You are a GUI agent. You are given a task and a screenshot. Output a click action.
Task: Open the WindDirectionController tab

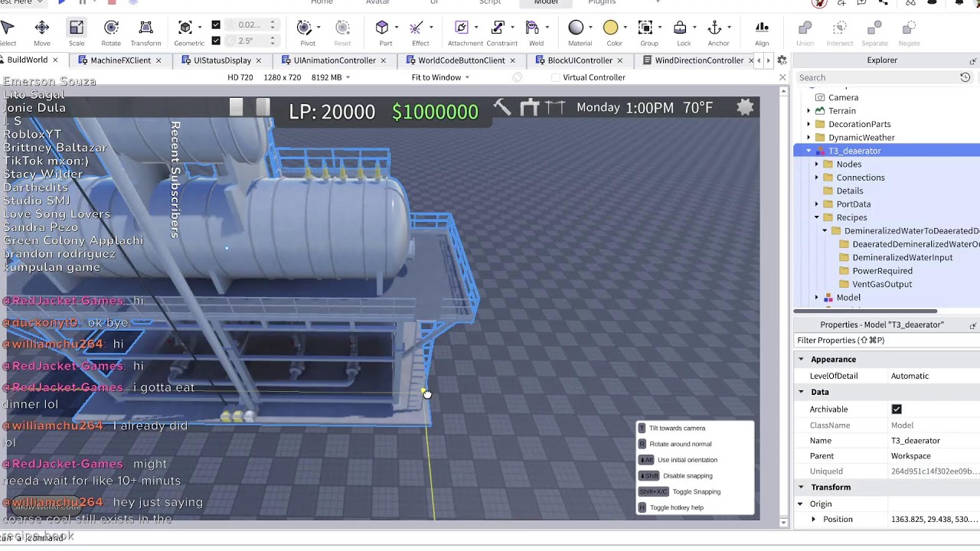point(699,60)
